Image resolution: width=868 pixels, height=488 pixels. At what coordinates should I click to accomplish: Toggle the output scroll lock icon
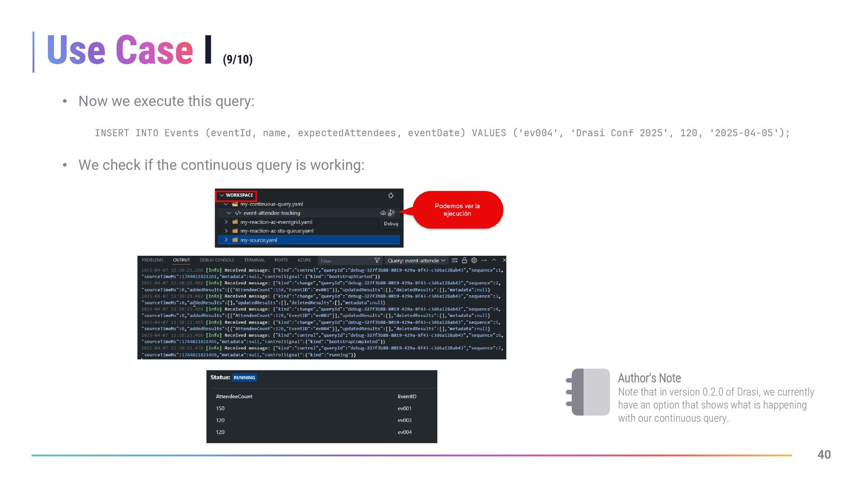tap(464, 260)
